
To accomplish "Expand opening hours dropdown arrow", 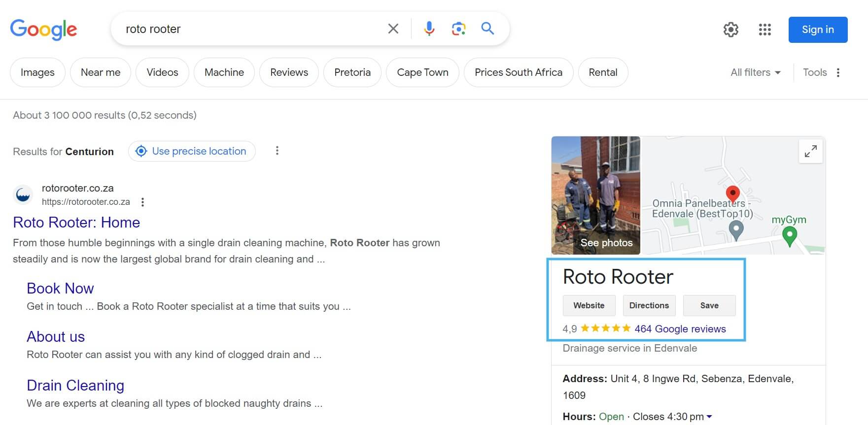I will (x=709, y=417).
